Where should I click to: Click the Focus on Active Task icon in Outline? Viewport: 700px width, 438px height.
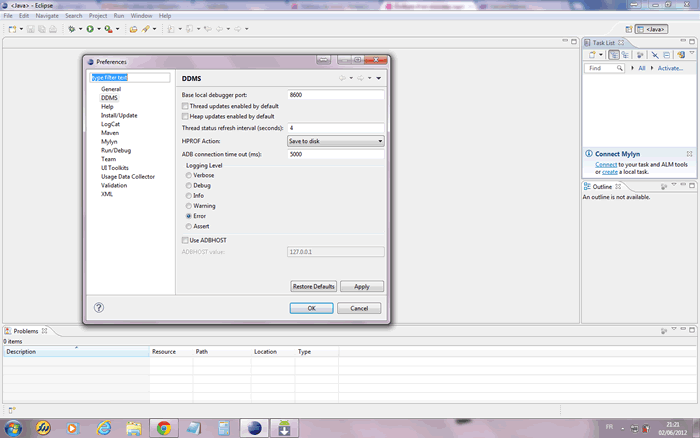(664, 187)
